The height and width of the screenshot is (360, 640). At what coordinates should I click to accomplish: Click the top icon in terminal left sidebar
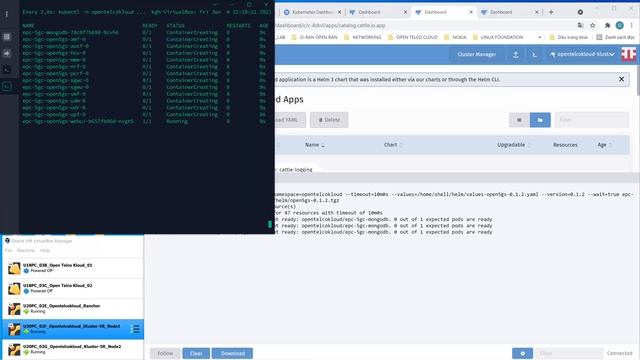(x=7, y=14)
